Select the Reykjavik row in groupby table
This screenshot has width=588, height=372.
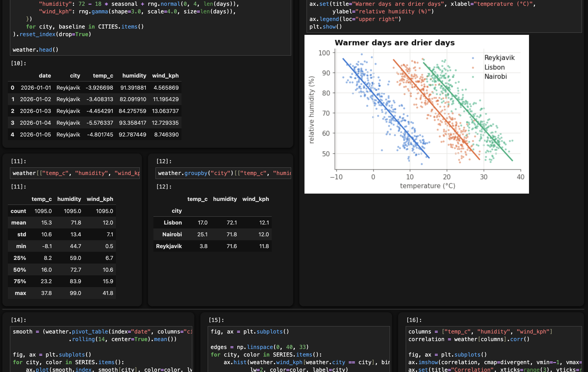pos(212,246)
